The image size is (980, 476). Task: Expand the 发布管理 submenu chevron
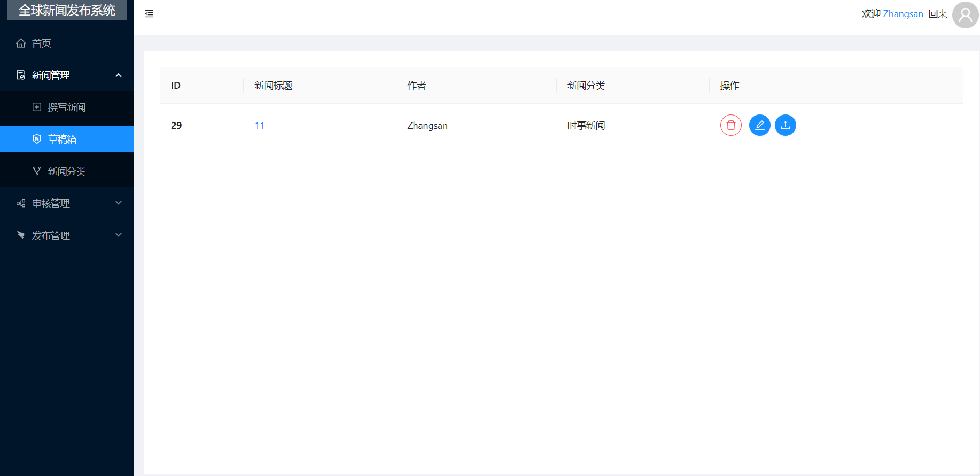point(119,235)
